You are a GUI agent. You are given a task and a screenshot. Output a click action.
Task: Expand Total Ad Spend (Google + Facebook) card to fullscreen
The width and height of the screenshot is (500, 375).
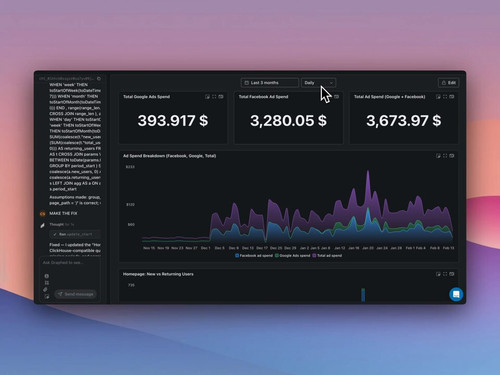445,97
